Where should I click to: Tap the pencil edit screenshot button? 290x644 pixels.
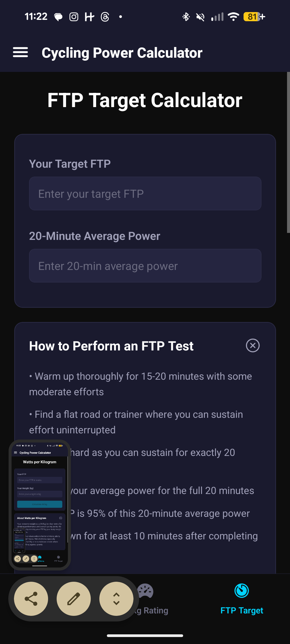click(74, 599)
